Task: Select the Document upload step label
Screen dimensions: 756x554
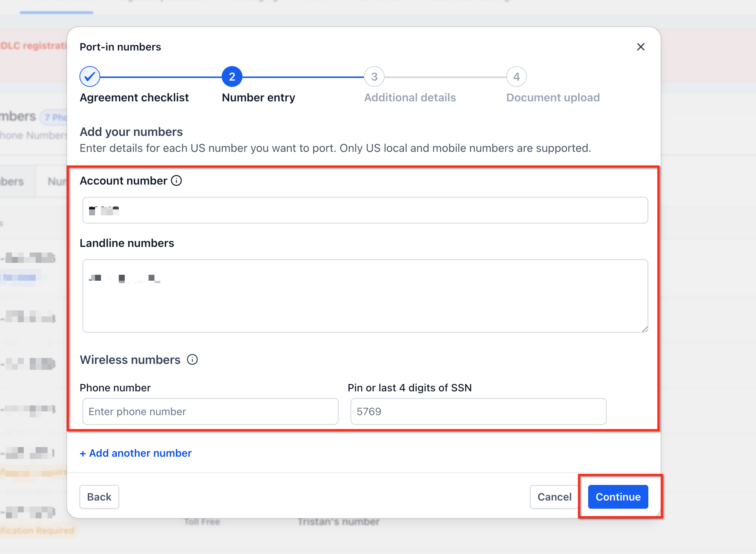Action: tap(553, 98)
